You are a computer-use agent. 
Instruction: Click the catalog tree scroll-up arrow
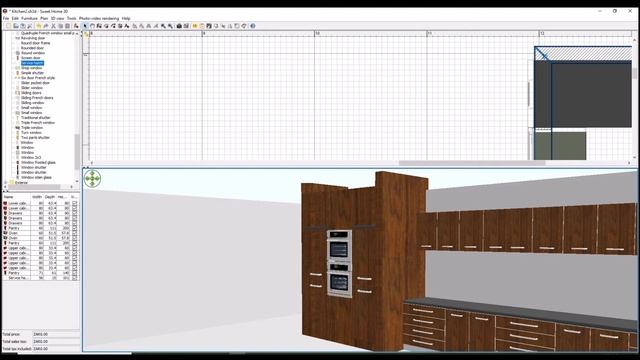coord(77,33)
